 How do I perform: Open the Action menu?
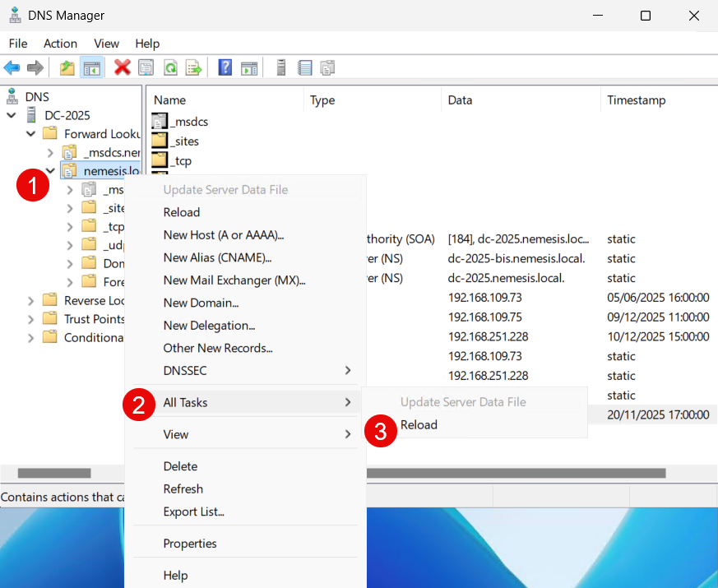point(59,44)
